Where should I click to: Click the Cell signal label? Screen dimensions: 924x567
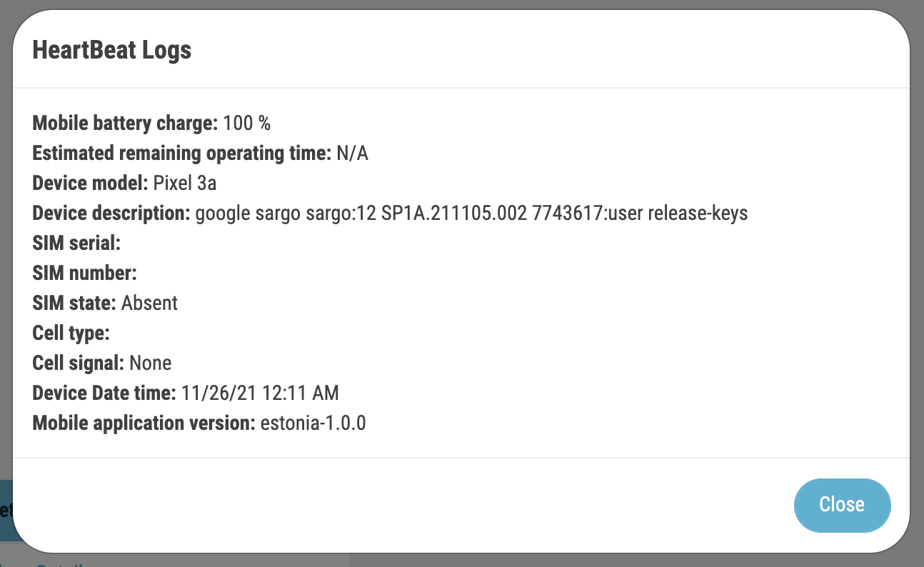click(78, 363)
